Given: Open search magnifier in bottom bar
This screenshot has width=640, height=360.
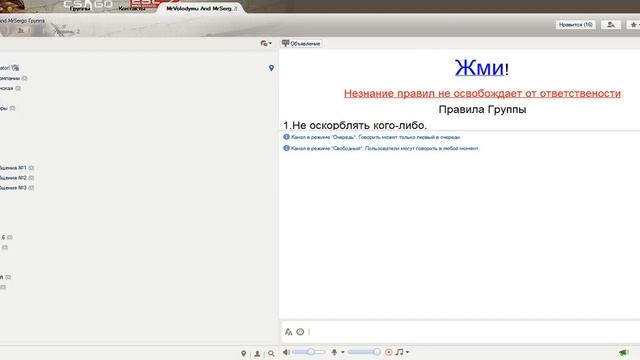Looking at the screenshot, I should point(271,353).
